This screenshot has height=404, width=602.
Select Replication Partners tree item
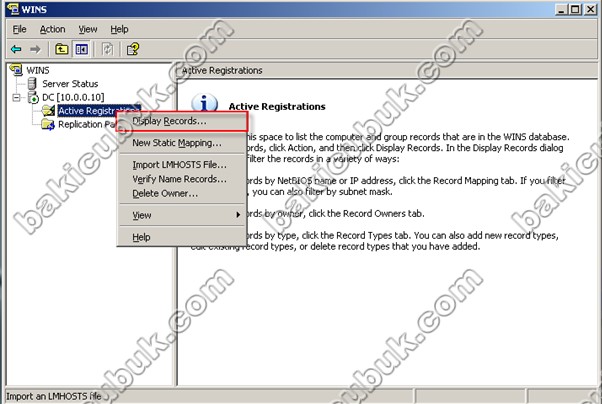click(x=87, y=124)
